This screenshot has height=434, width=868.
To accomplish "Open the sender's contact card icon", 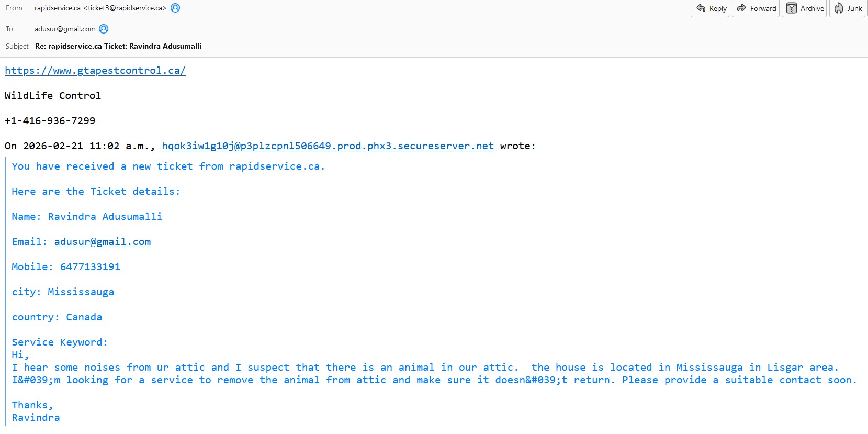I will [x=175, y=8].
